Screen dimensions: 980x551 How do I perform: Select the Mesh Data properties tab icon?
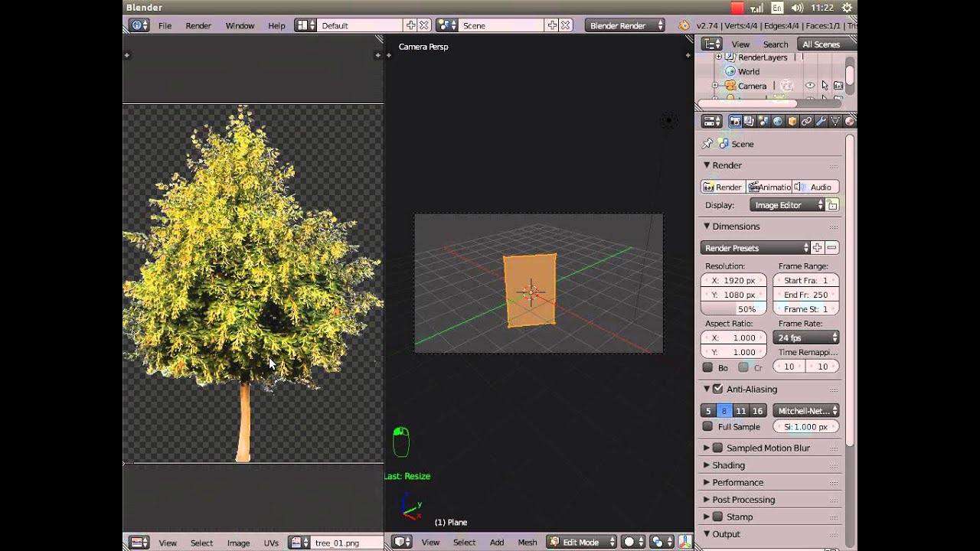pyautogui.click(x=835, y=121)
